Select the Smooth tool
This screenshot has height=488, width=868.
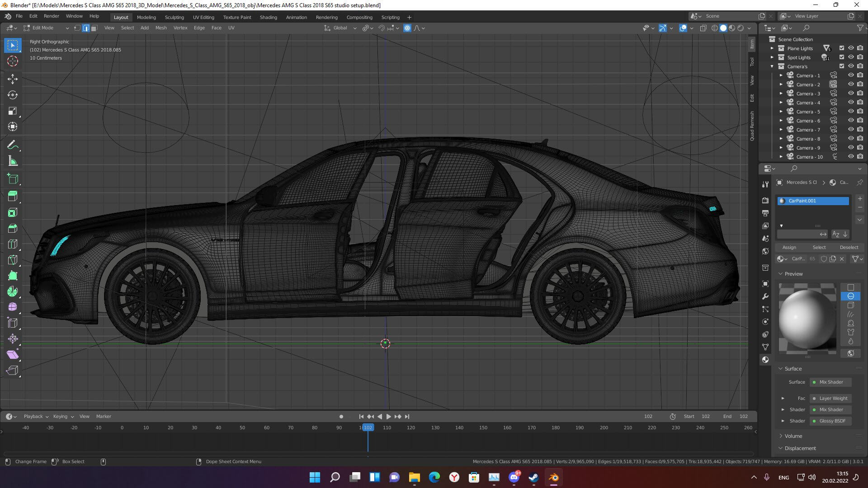point(13,307)
